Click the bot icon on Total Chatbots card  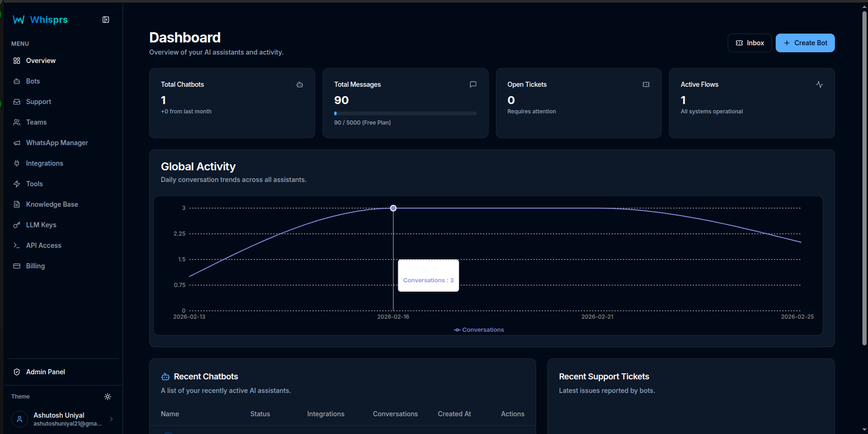click(300, 84)
